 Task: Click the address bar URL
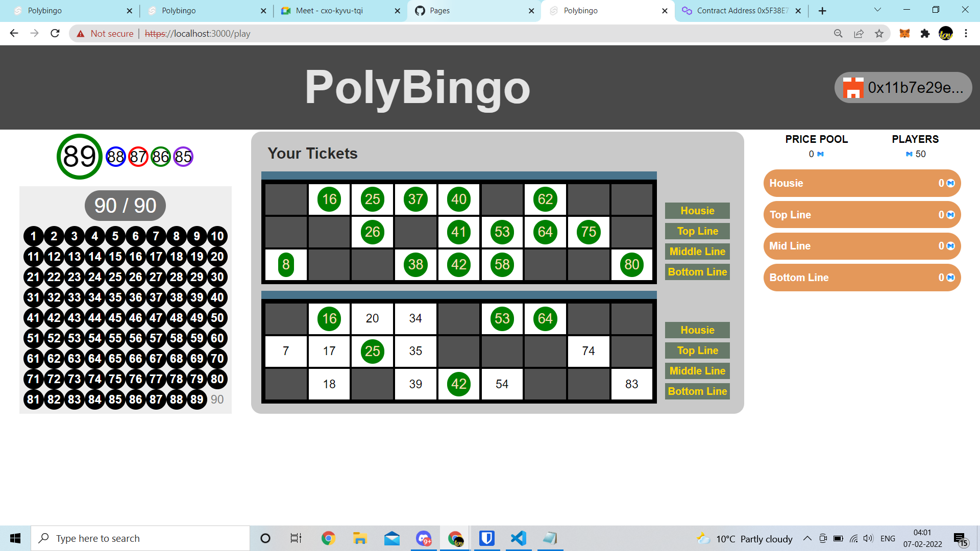pos(198,34)
